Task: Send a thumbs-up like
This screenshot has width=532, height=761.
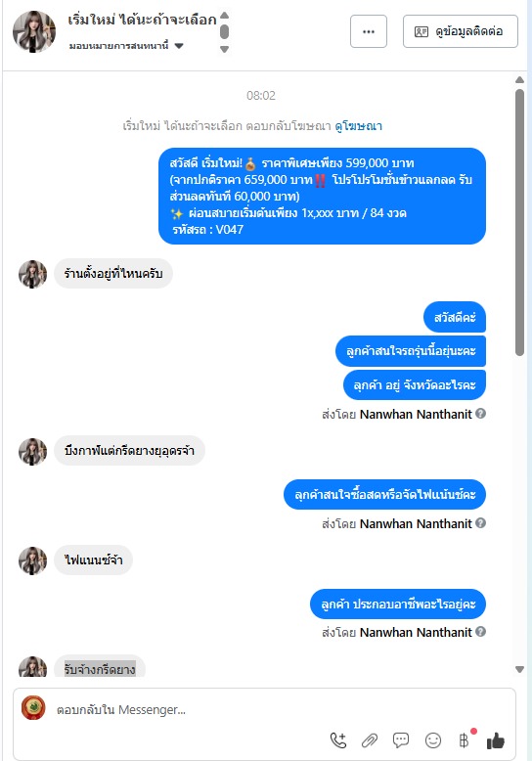Action: (496, 740)
